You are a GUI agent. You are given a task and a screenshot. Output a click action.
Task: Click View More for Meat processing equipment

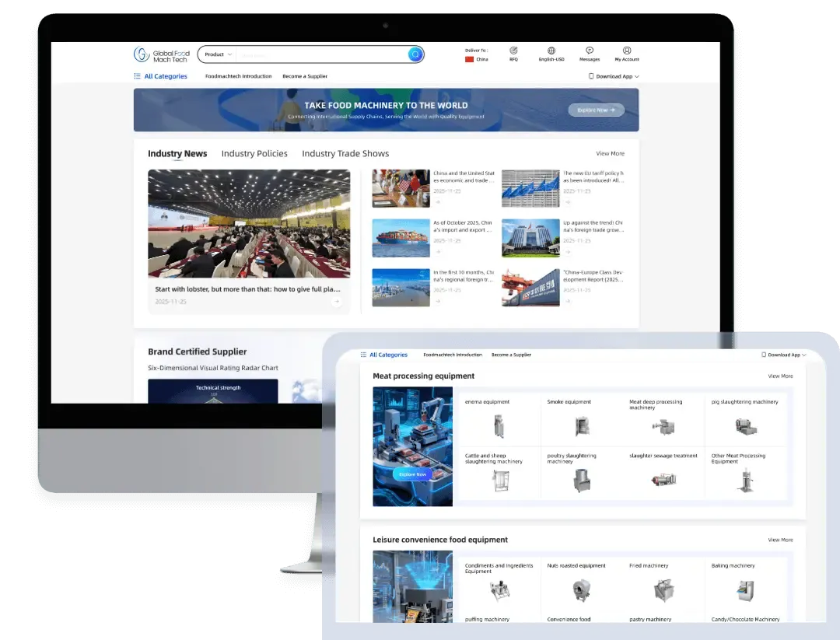click(x=781, y=376)
